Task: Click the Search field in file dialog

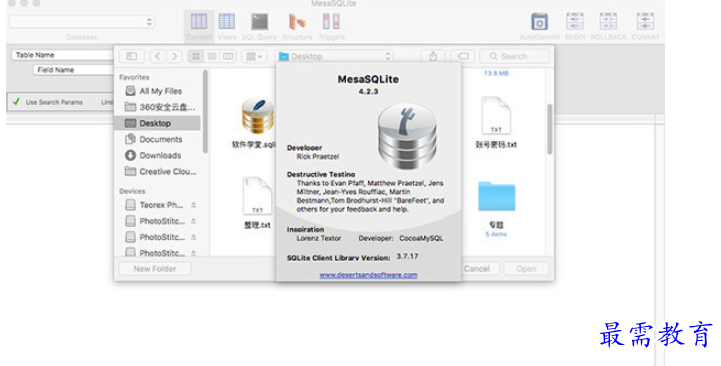Action: click(x=515, y=56)
